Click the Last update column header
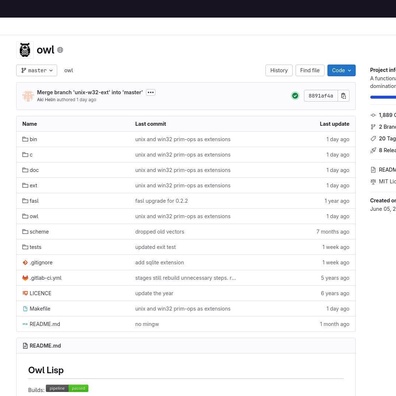Viewport: 396px width, 396px height. (334, 124)
